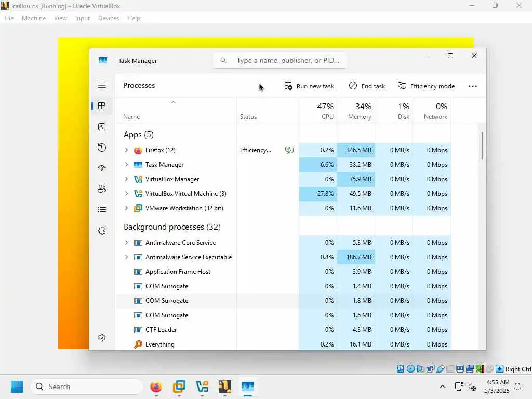Open more options ellipsis in Task Manager

click(x=473, y=86)
